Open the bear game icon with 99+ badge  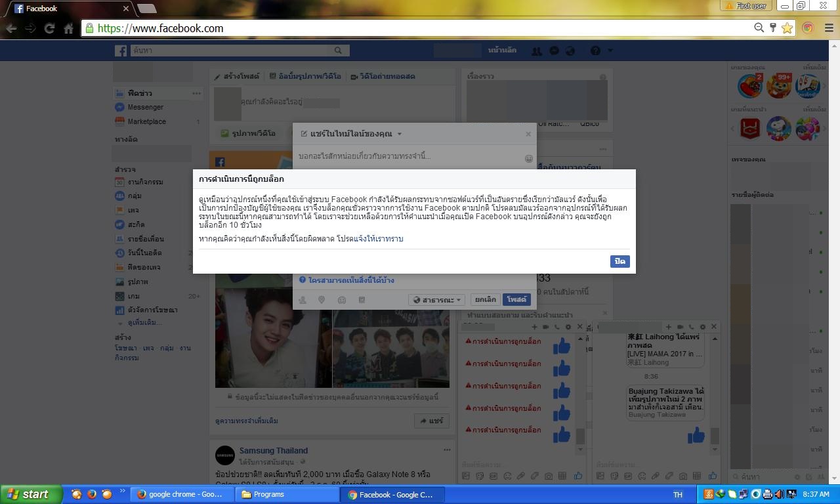click(x=780, y=86)
